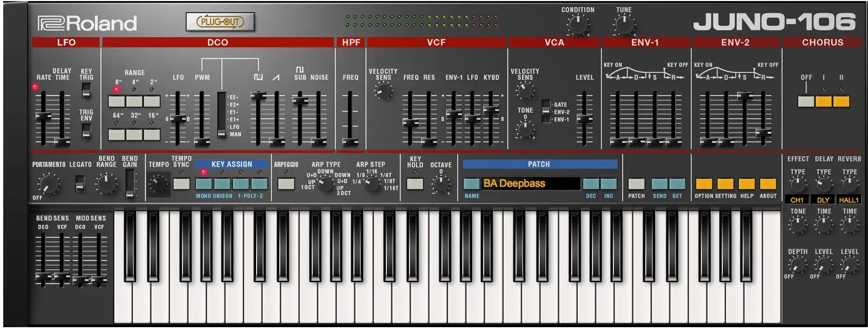Viewport: 868px width, 333px height.
Task: Click the HALL1 reverb type display
Action: (849, 200)
